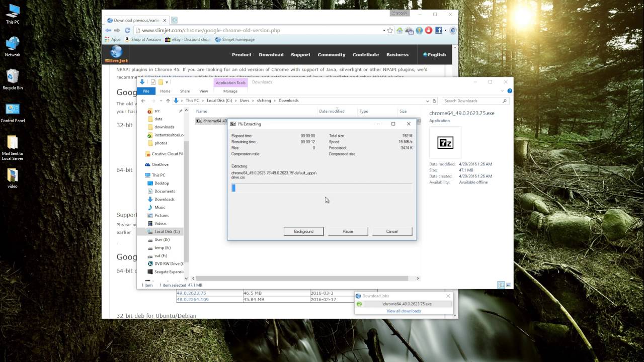
Task: Click Explorer back arrow button
Action: point(143,101)
